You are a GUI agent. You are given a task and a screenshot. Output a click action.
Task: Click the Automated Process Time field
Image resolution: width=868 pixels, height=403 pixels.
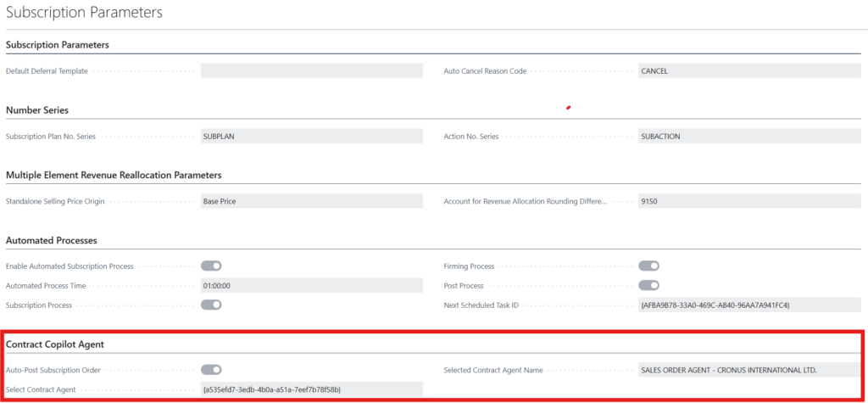coord(311,286)
